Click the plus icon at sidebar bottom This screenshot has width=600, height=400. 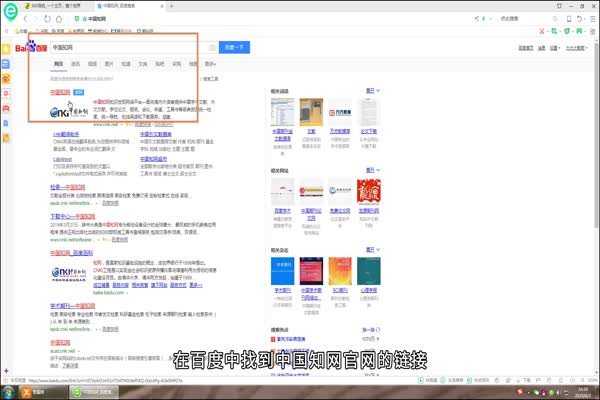6,371
